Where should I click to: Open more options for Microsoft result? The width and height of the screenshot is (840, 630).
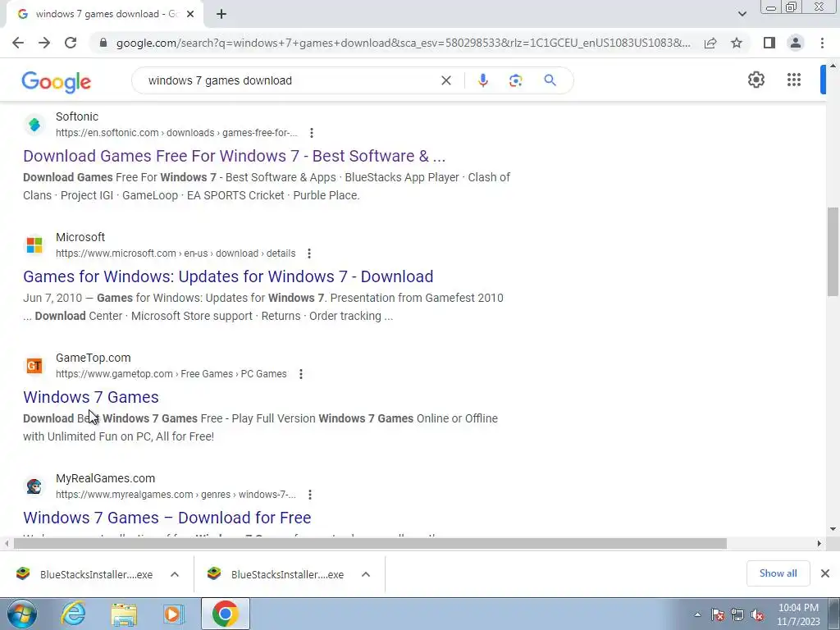tap(309, 253)
